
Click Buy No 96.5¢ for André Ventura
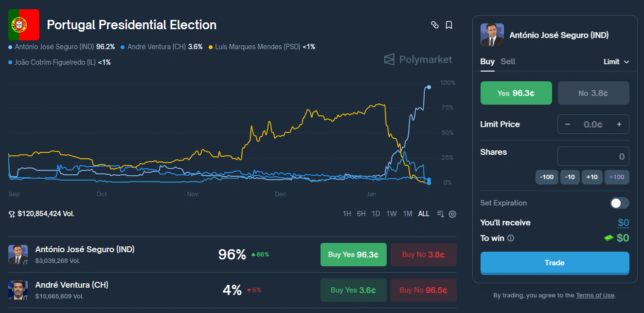tap(423, 290)
